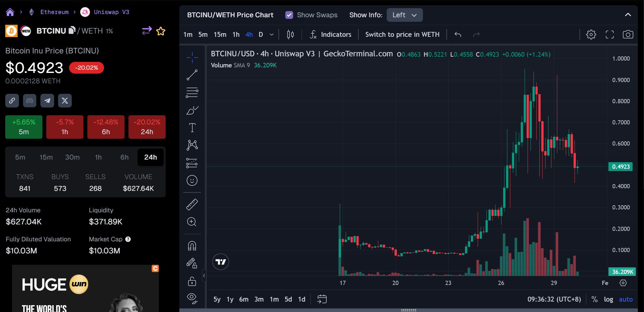644x312 pixels.
Task: Open the Ethereum network breadcrumb link
Action: (54, 12)
